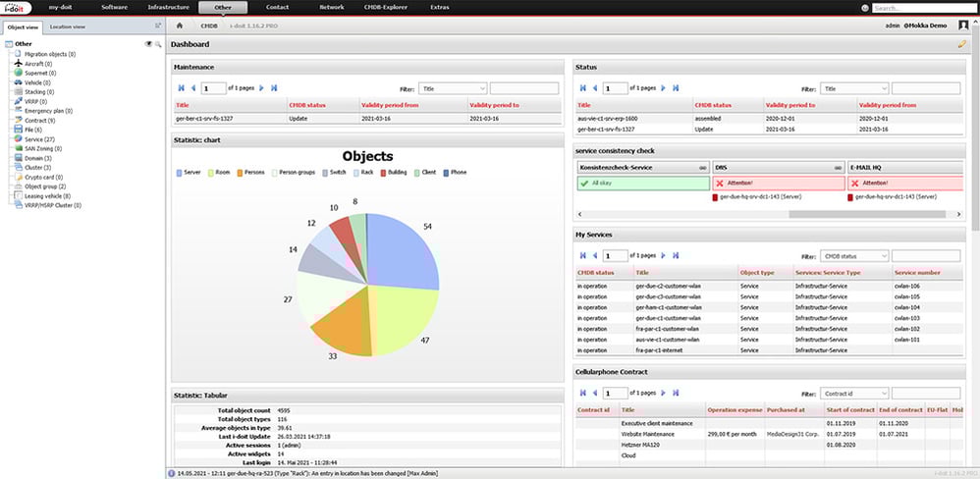The width and height of the screenshot is (980, 479).
Task: Go to next page in Status widget
Action: pos(663,88)
